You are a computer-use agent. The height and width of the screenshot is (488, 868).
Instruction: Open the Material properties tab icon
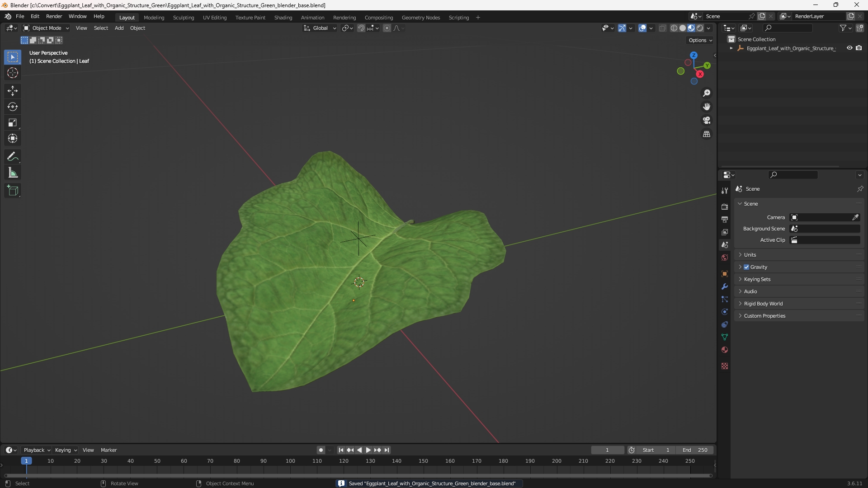point(725,350)
